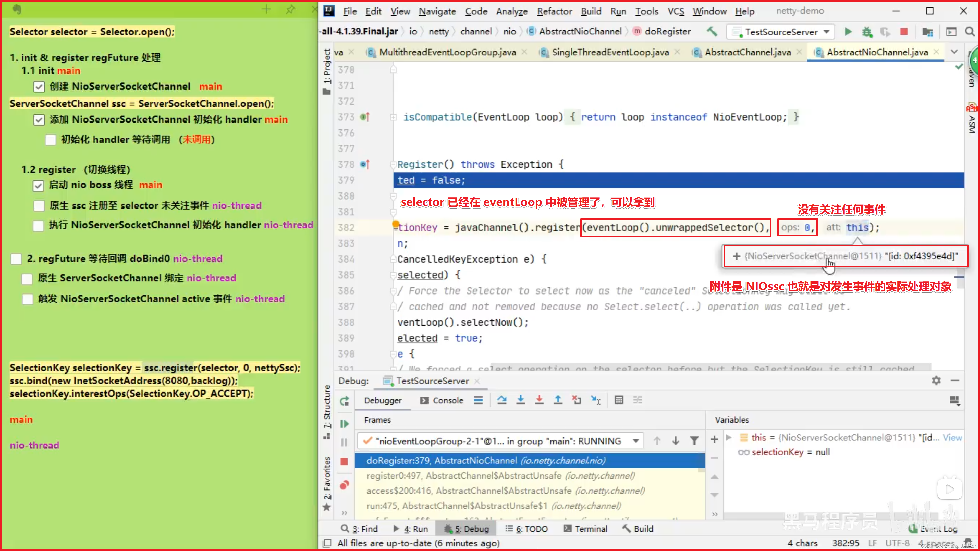980x551 pixels.
Task: Open Evaluate Expression calculator icon
Action: pos(619,400)
